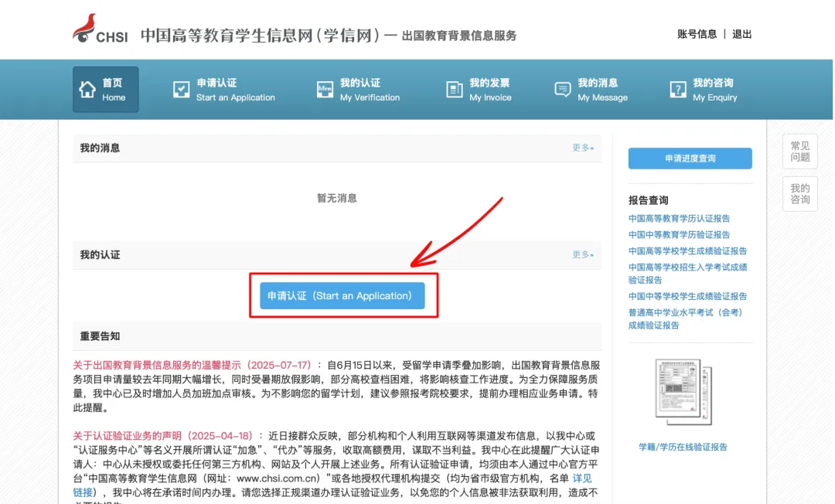
Task: Click the 常见问题 side button
Action: (x=800, y=152)
